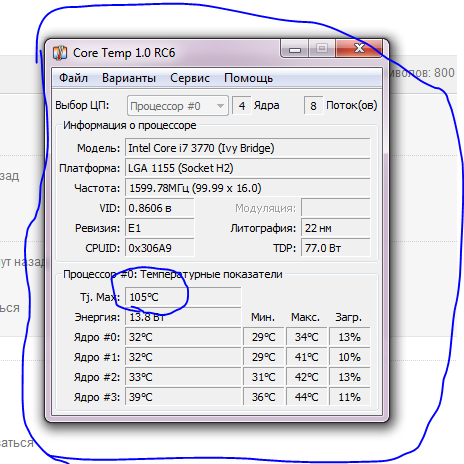Click the TDP value 77.0 Вт
The width and height of the screenshot is (464, 464).
click(336, 248)
